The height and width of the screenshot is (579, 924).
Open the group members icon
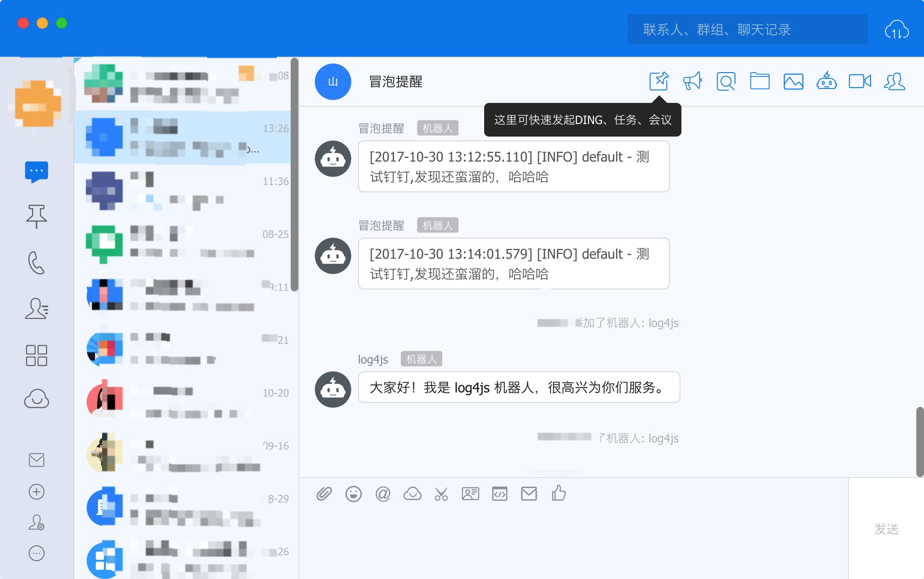(894, 81)
